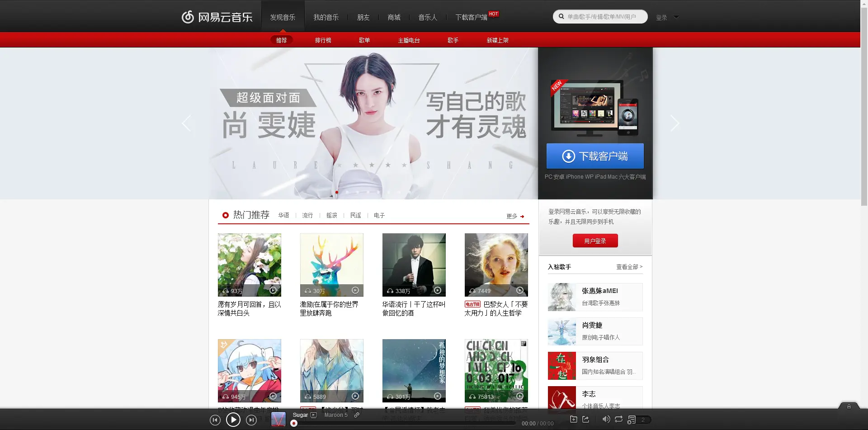
Task: Play the 愿有岁月可回首 playlist via its play icon
Action: click(x=273, y=290)
